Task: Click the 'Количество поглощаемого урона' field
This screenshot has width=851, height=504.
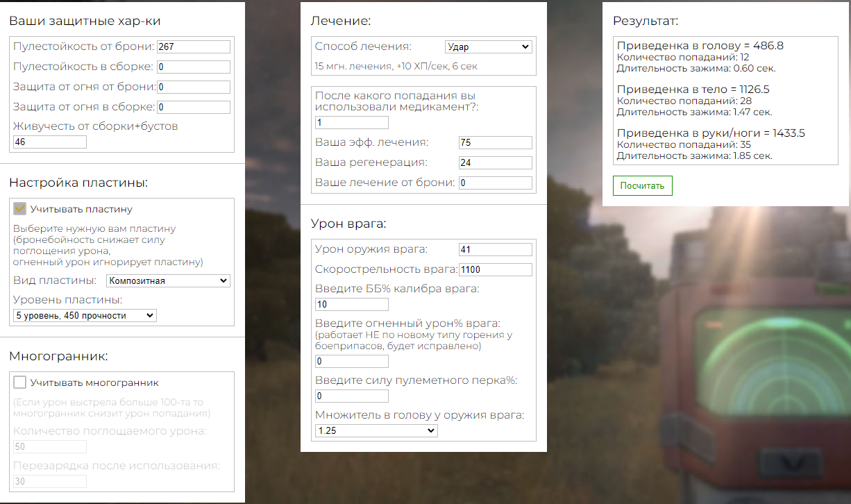Action: [x=50, y=446]
